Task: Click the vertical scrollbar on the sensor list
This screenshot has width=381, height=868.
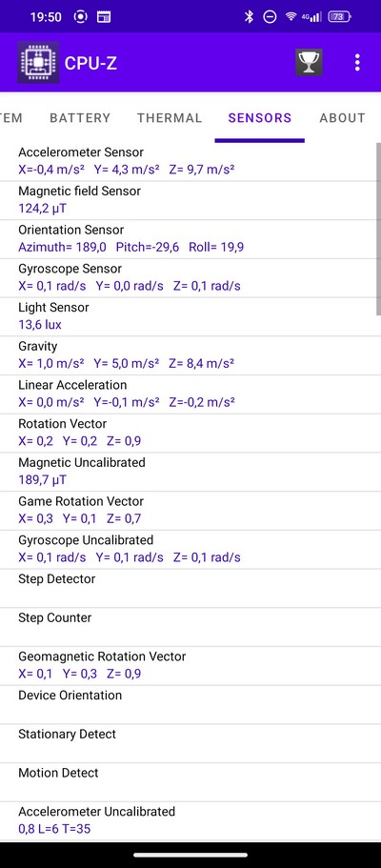Action: [378, 230]
